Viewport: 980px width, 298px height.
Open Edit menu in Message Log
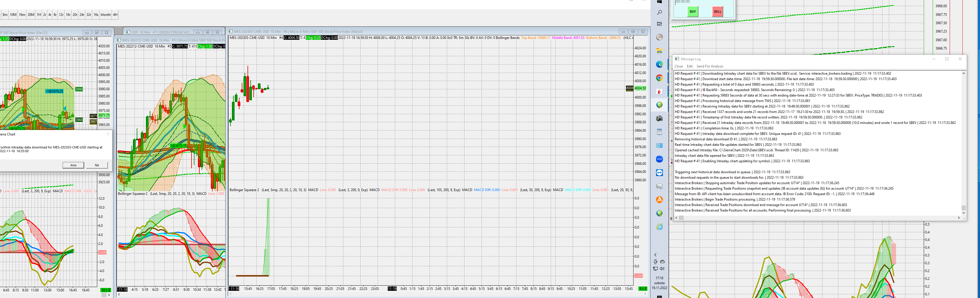(690, 66)
